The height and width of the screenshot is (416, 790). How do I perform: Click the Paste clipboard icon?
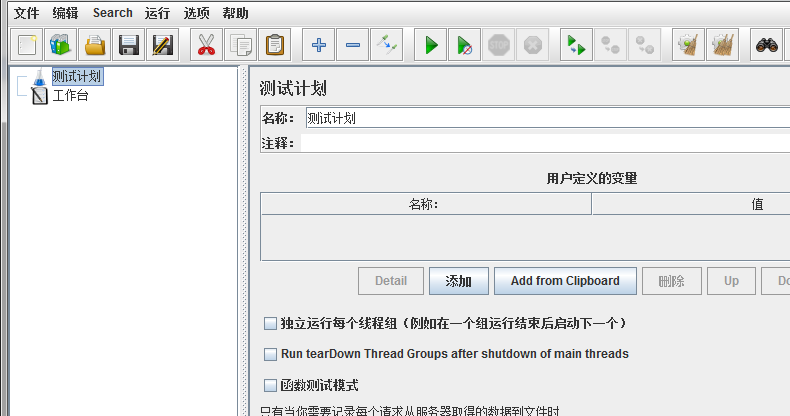[x=275, y=45]
